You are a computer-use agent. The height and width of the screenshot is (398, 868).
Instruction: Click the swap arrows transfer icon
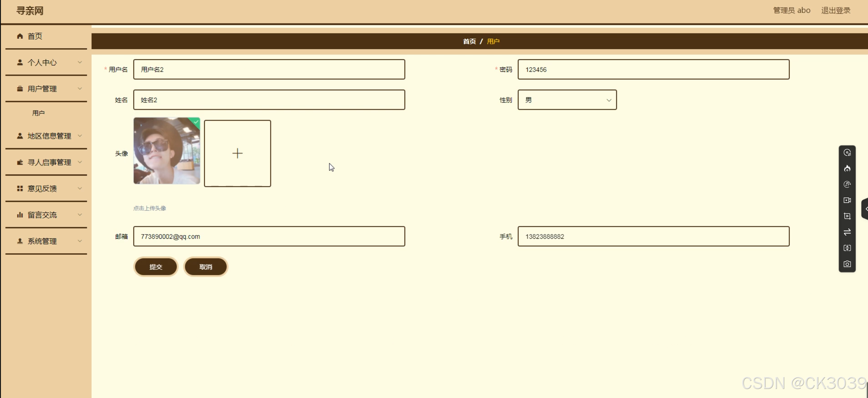click(847, 232)
